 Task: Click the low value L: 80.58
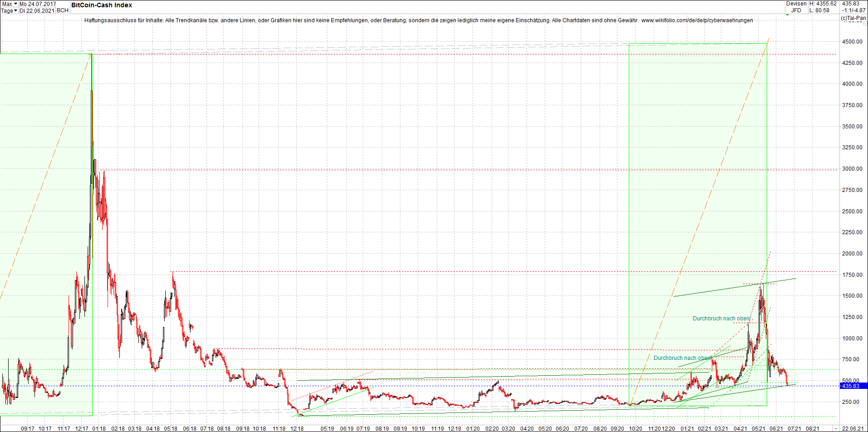[819, 10]
